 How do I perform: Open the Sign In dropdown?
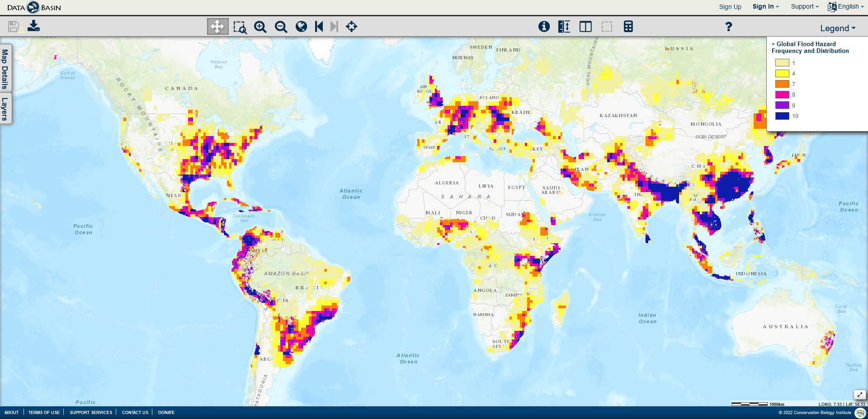[x=765, y=7]
